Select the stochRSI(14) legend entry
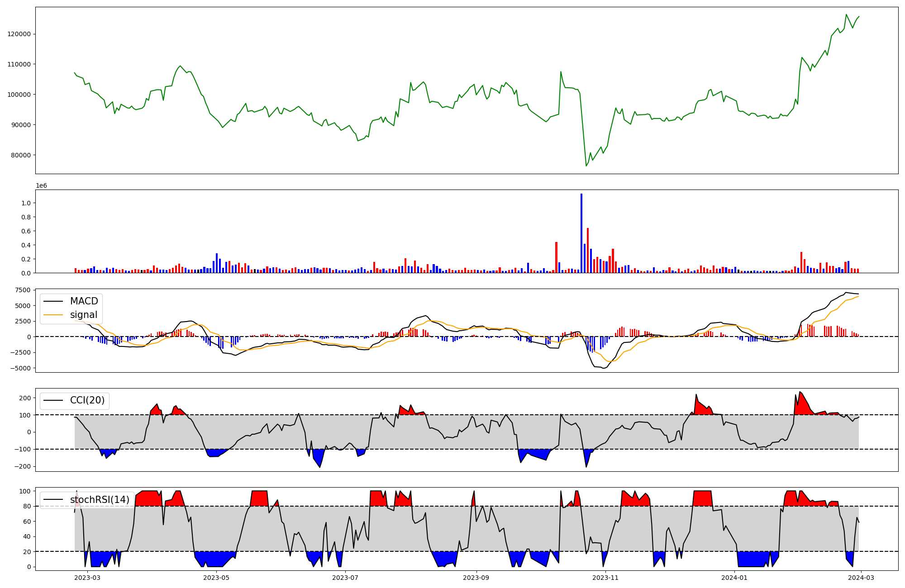This screenshot has width=905, height=588. [x=100, y=500]
